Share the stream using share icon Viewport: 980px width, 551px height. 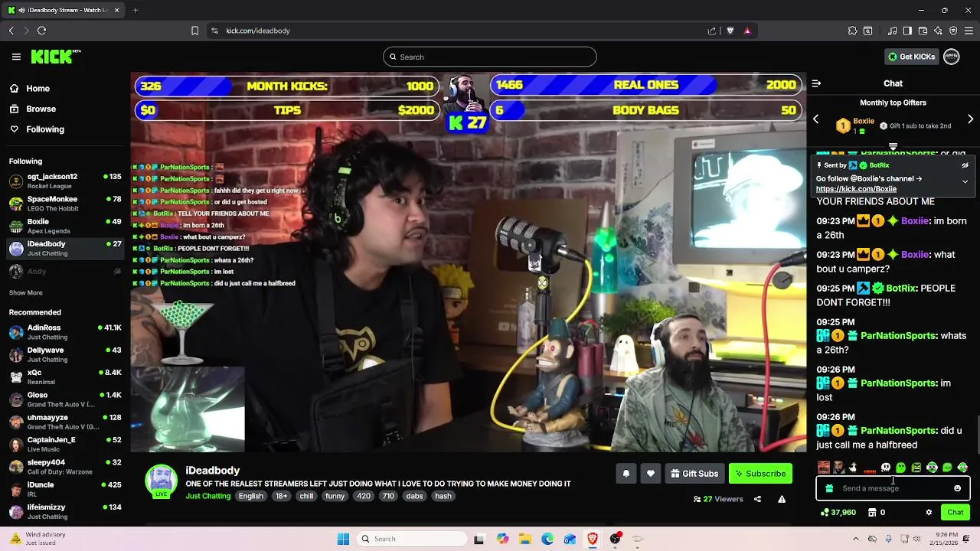coord(757,499)
